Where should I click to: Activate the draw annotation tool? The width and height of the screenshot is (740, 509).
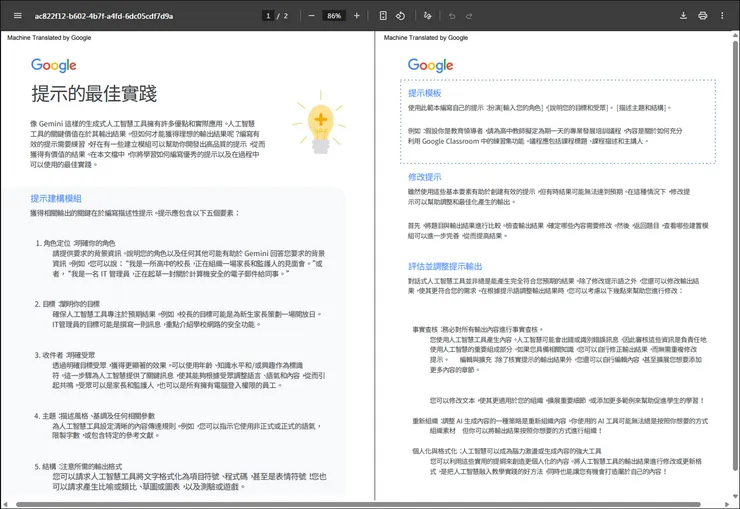coord(428,16)
